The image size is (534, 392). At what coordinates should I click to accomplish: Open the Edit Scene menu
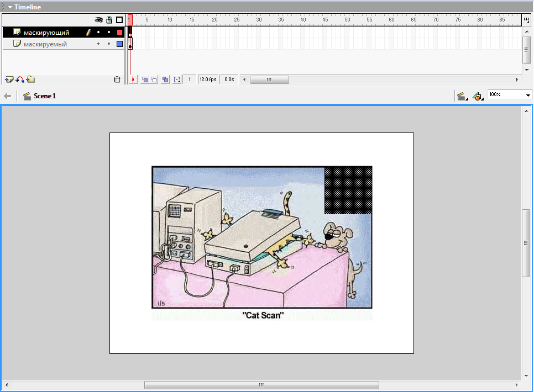coord(462,97)
